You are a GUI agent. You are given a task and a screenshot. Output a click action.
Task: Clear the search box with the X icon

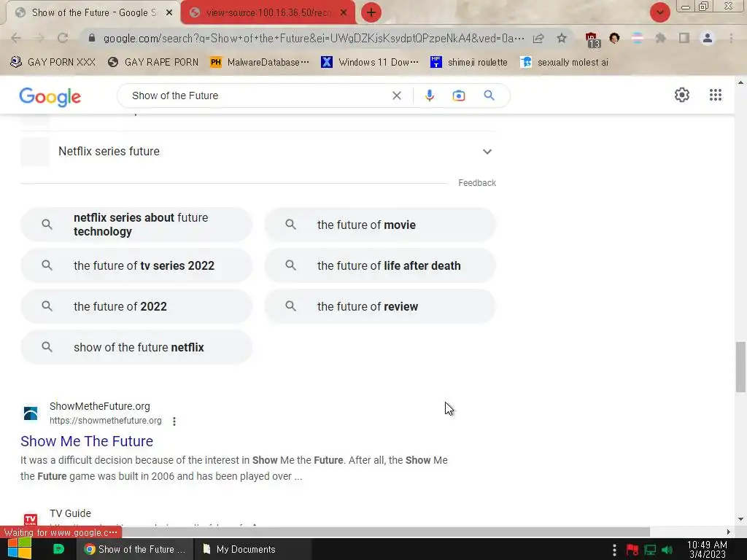tap(396, 96)
